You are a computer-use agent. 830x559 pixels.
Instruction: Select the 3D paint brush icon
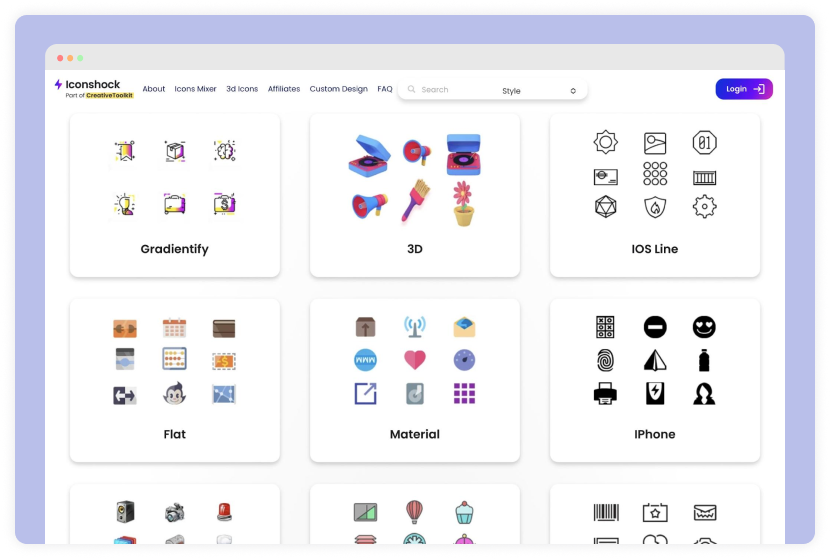(x=416, y=201)
